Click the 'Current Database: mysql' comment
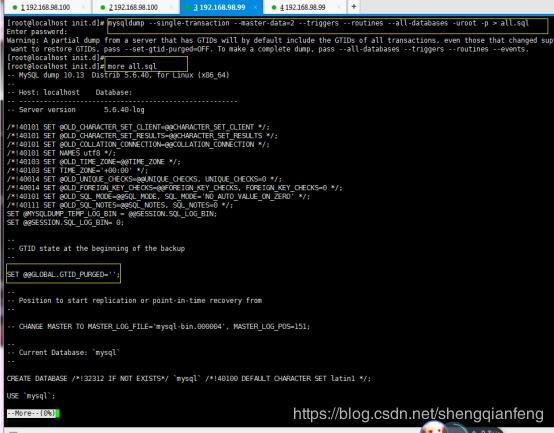The image size is (554, 433). pyautogui.click(x=63, y=352)
